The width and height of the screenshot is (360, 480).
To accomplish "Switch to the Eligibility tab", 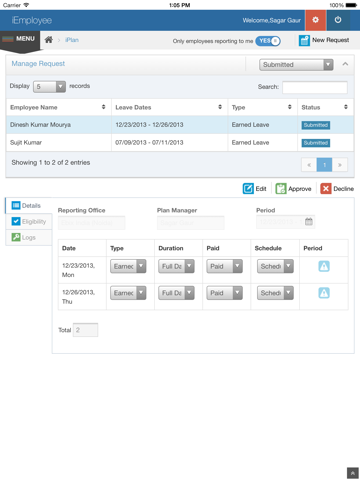I will [29, 222].
